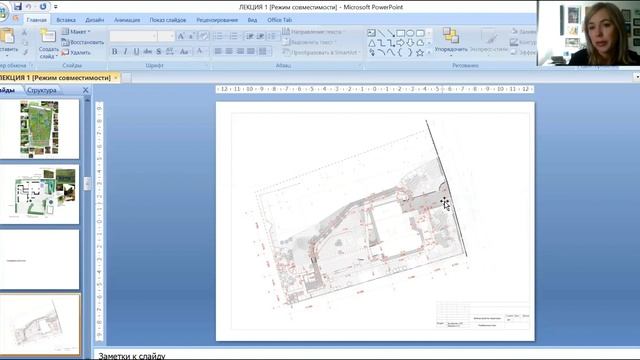
Task: Click the Decrease font size icon
Action: pyautogui.click(x=191, y=36)
